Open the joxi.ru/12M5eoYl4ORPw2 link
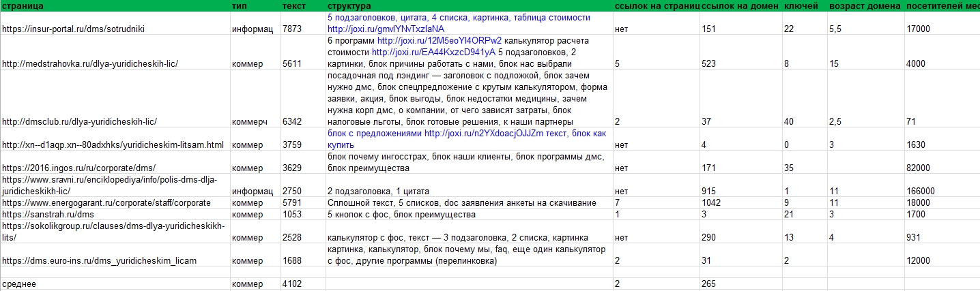 coord(439,41)
